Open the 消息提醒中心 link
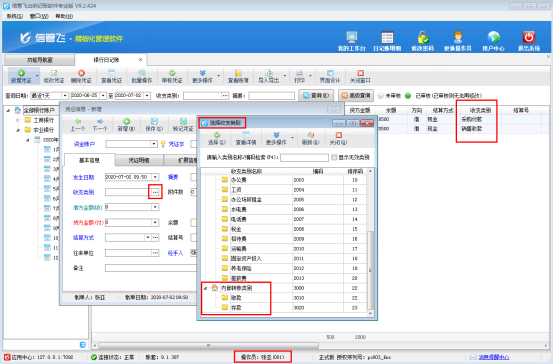This screenshot has height=364, width=554. [x=494, y=357]
